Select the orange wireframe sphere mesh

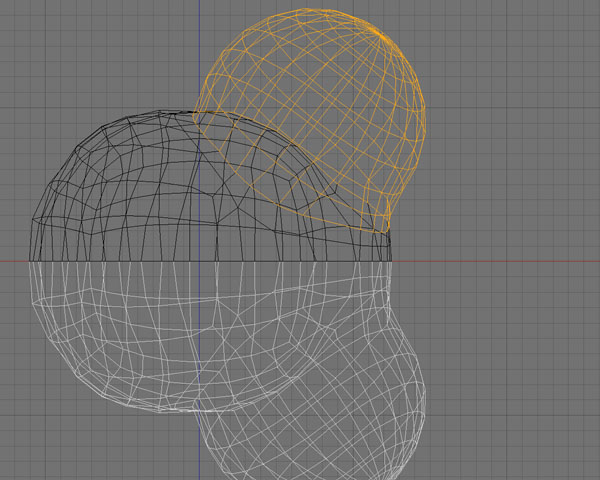(310, 121)
